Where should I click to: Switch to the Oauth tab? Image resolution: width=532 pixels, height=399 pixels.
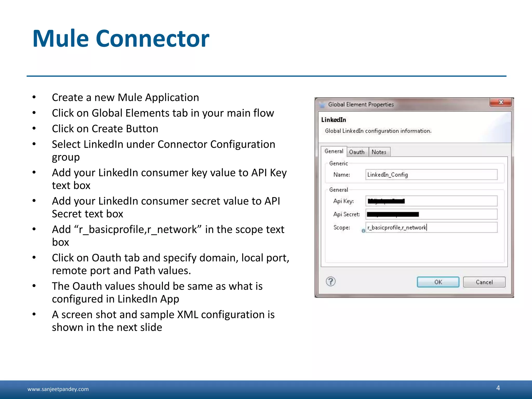click(357, 152)
